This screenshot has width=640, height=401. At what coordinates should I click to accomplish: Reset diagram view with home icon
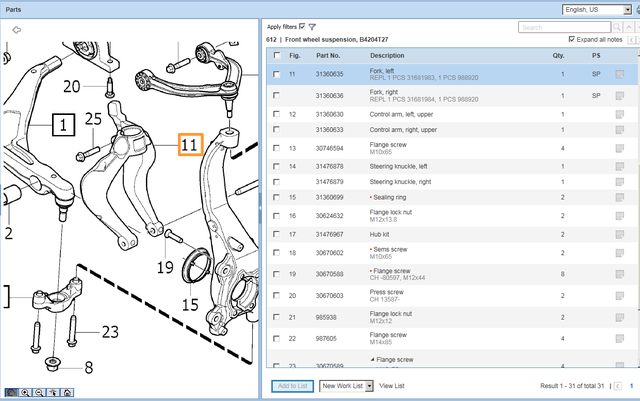pyautogui.click(x=66, y=393)
